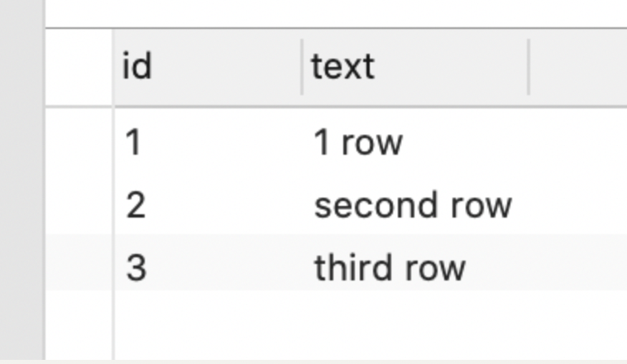This screenshot has height=364, width=627.
Task: Click the id cell with value 1
Action: [208, 142]
